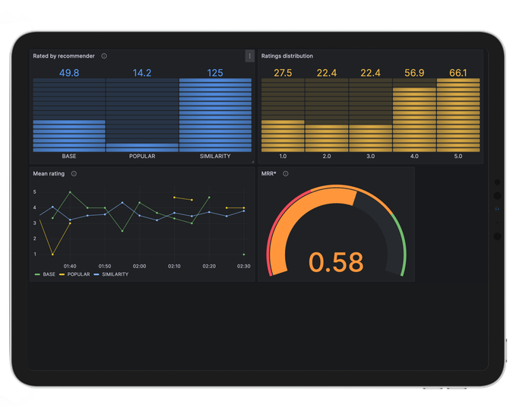Click the Mean rating info icon

coord(74,174)
